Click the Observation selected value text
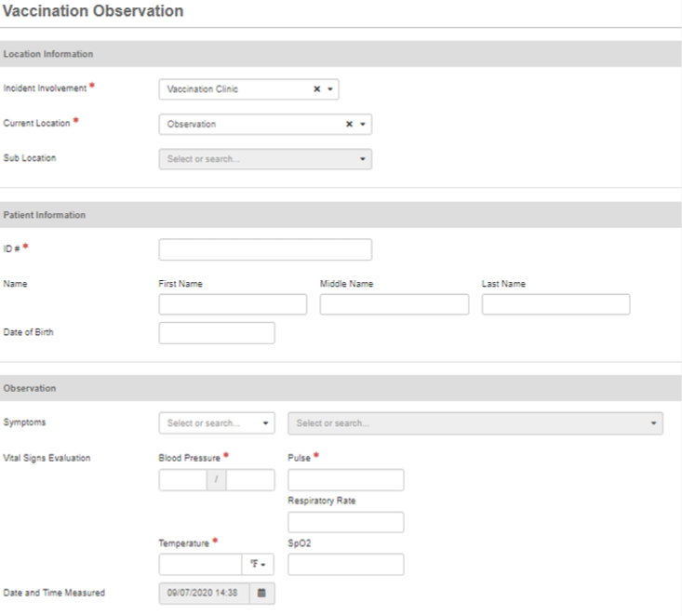Image resolution: width=682 pixels, height=616 pixels. point(192,124)
